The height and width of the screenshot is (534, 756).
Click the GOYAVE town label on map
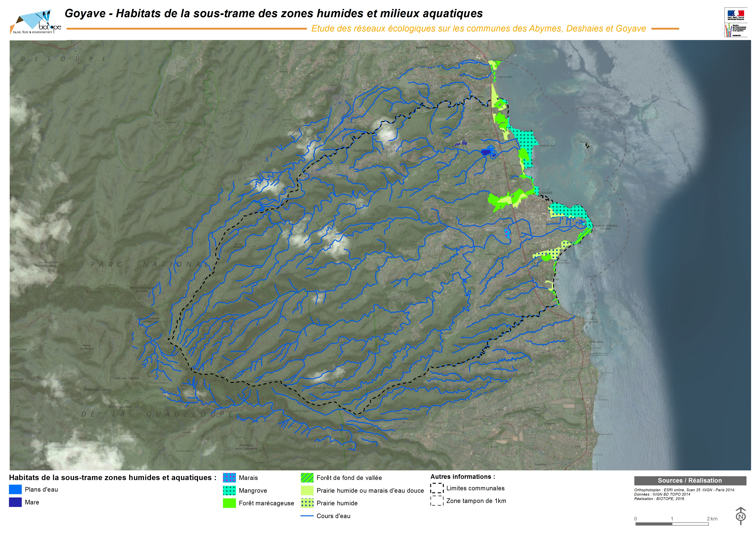pos(546,193)
